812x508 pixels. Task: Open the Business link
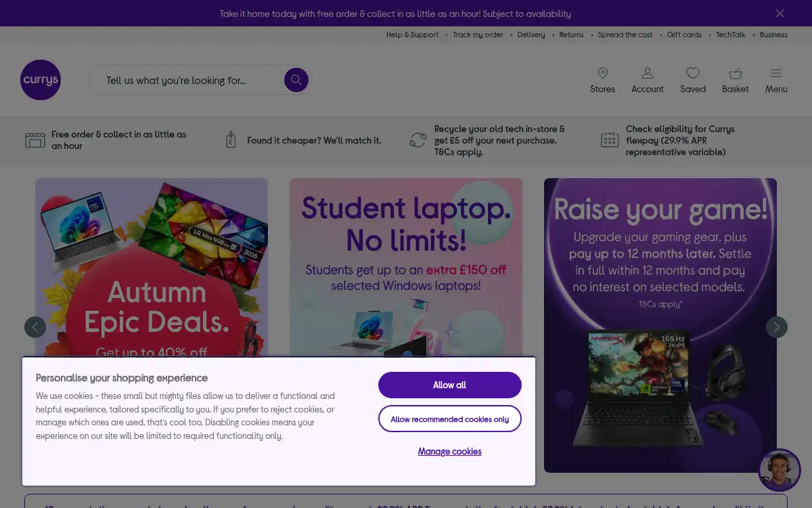coord(773,35)
